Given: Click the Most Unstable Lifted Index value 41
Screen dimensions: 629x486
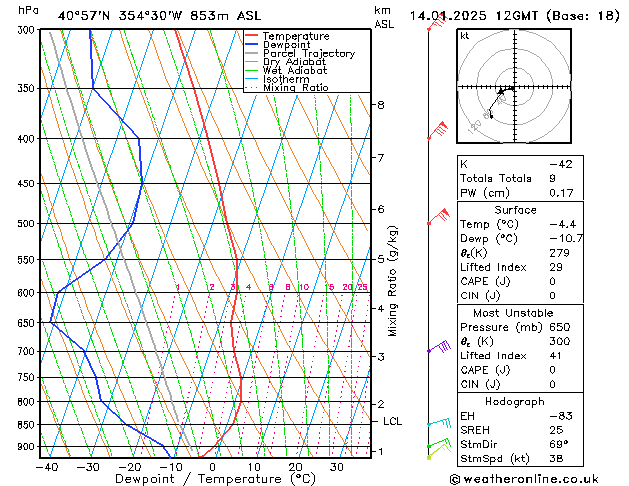Looking at the screenshot, I should pos(555,356).
